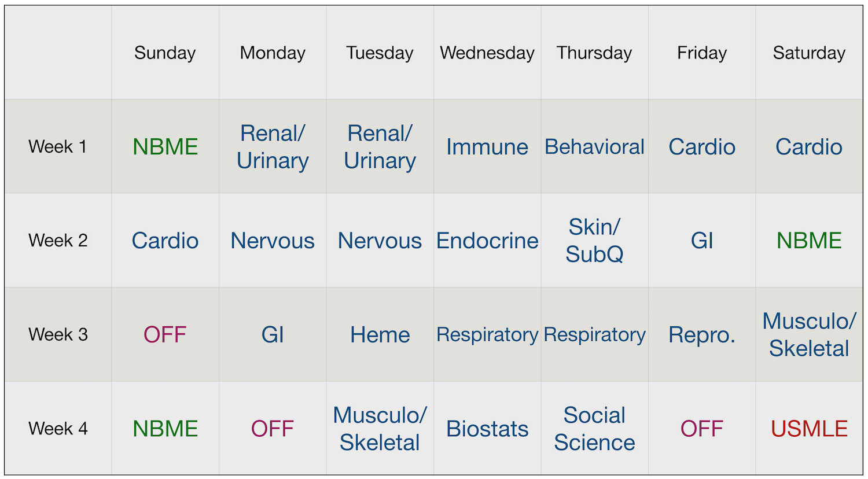Select the red USMLE cell
868x479 pixels.
point(809,429)
